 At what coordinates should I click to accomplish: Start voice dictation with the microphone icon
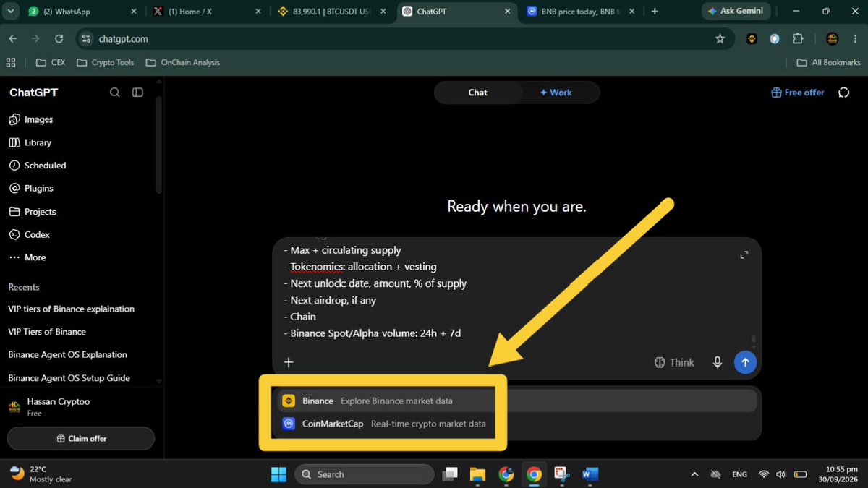point(718,362)
